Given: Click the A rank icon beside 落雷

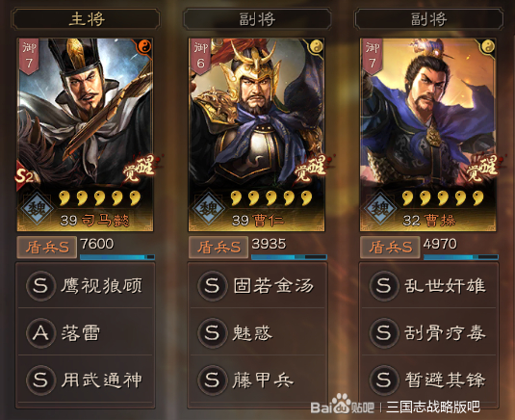Looking at the screenshot, I should click(x=40, y=333).
